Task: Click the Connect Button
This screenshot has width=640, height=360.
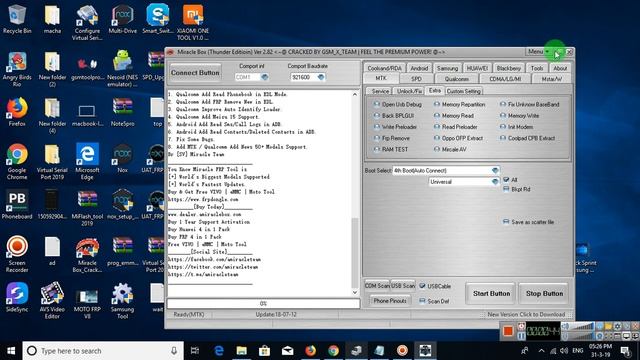Action: pyautogui.click(x=195, y=73)
